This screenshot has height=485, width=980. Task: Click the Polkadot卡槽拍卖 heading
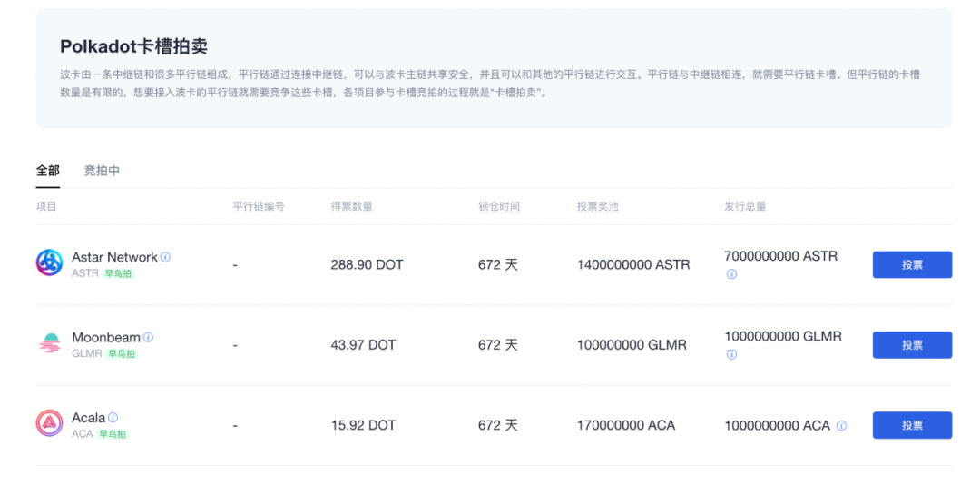coord(133,46)
